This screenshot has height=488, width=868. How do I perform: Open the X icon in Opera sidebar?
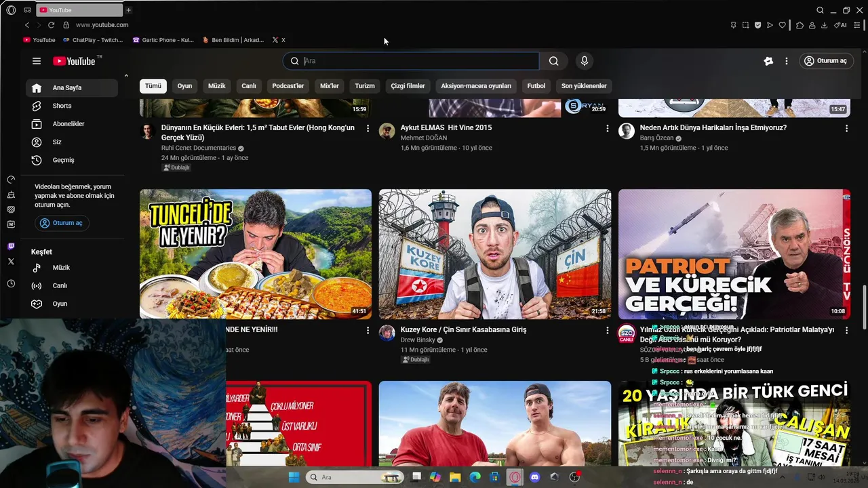[11, 261]
